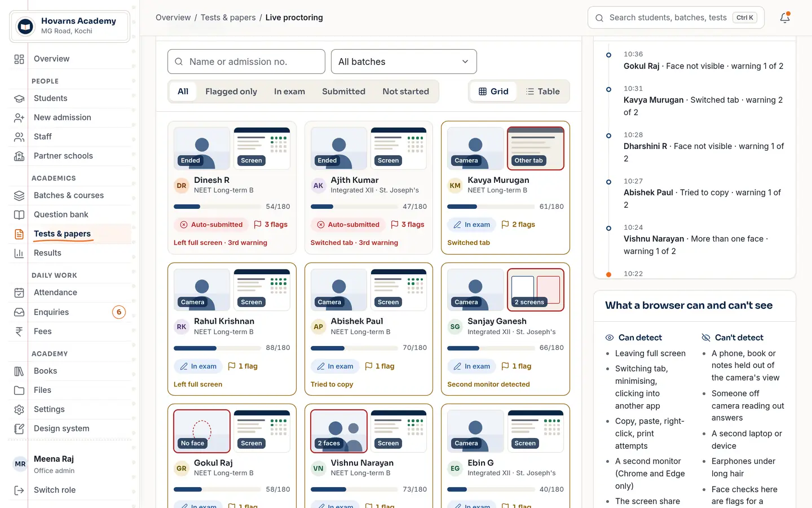Click the Name or admission no. field
This screenshot has height=508, width=812.
(x=246, y=62)
